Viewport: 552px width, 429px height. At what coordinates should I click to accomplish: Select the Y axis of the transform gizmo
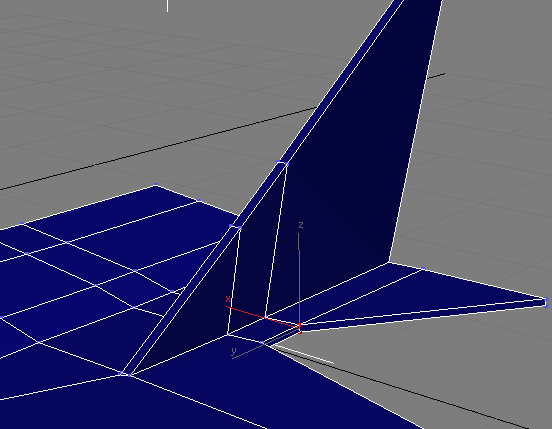[x=266, y=344]
